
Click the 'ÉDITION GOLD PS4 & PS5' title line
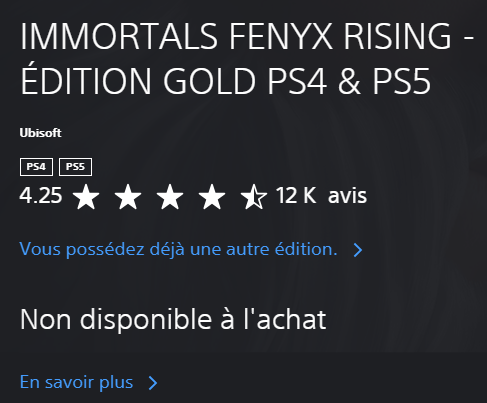225,79
